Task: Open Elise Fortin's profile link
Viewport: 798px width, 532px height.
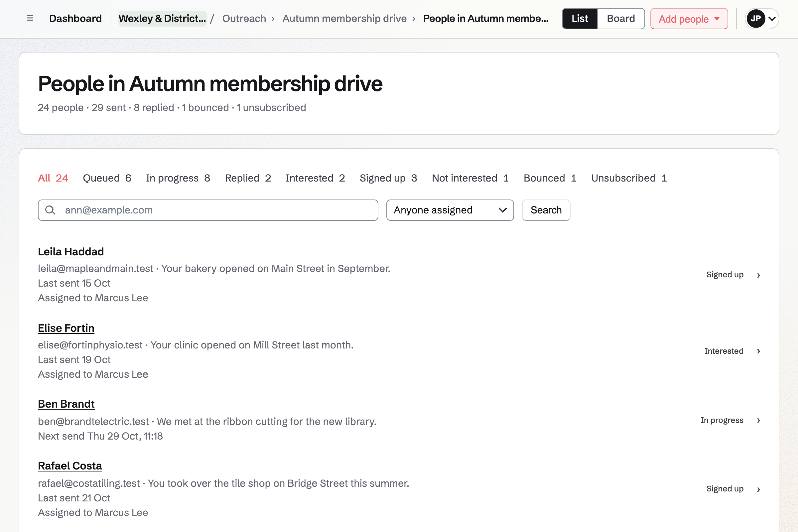Action: [66, 328]
